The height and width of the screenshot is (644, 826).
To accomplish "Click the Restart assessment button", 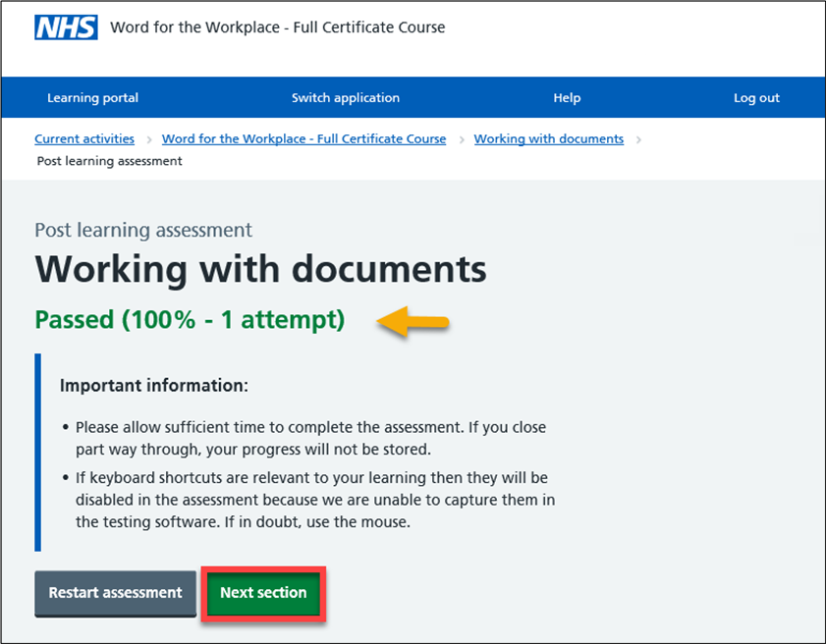I will (115, 594).
